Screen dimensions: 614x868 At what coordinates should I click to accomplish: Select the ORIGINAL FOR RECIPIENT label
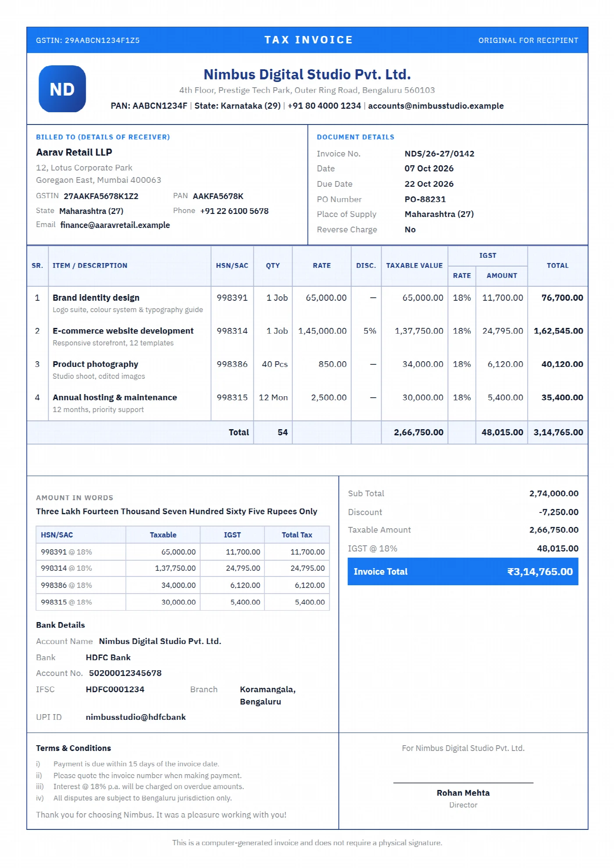528,40
